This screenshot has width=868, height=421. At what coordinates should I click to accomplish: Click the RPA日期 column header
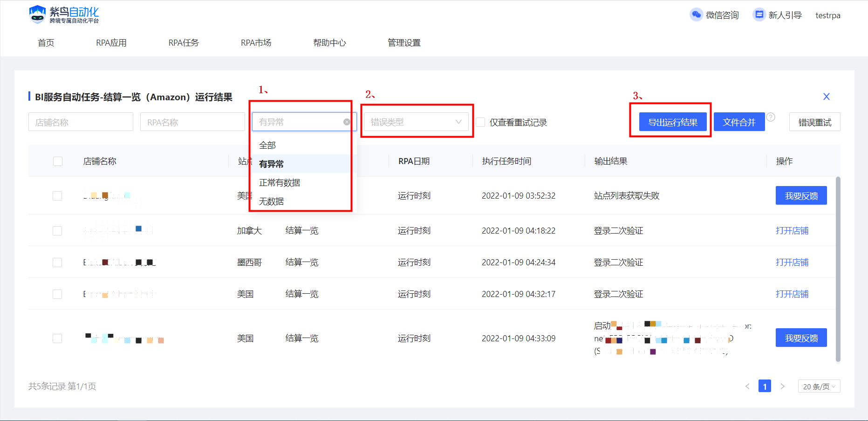pyautogui.click(x=414, y=161)
